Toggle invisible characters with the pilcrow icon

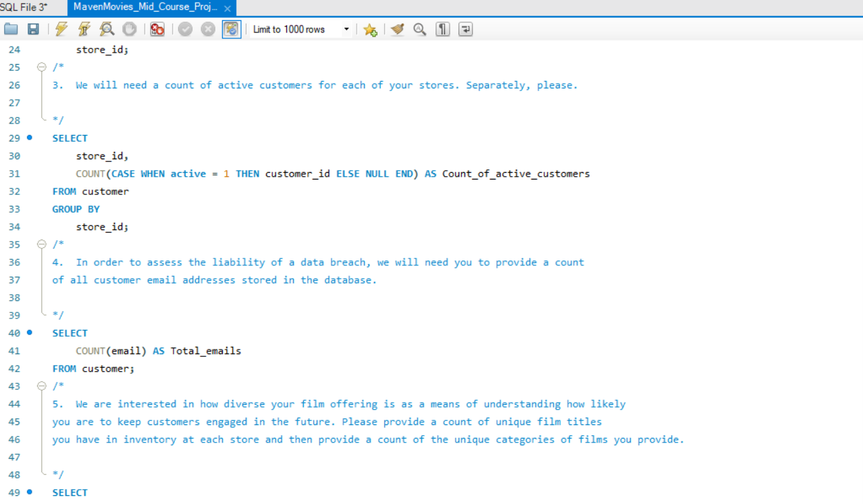point(443,29)
